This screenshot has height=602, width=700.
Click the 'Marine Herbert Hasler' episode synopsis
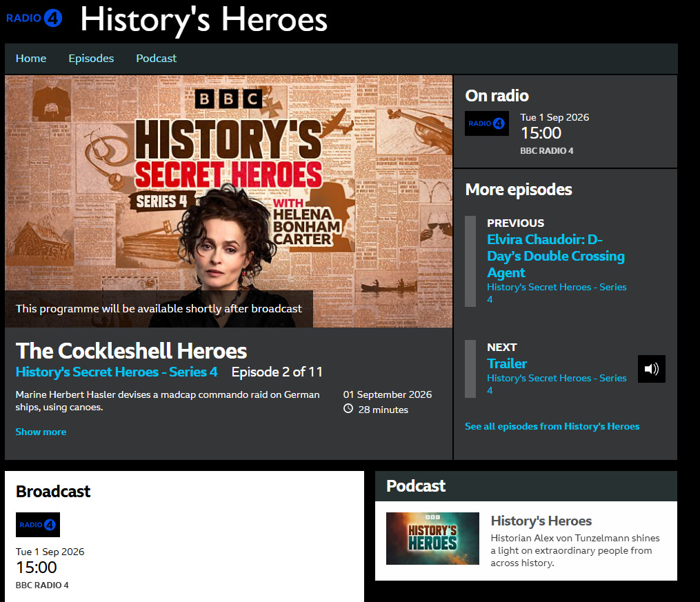[x=168, y=401]
